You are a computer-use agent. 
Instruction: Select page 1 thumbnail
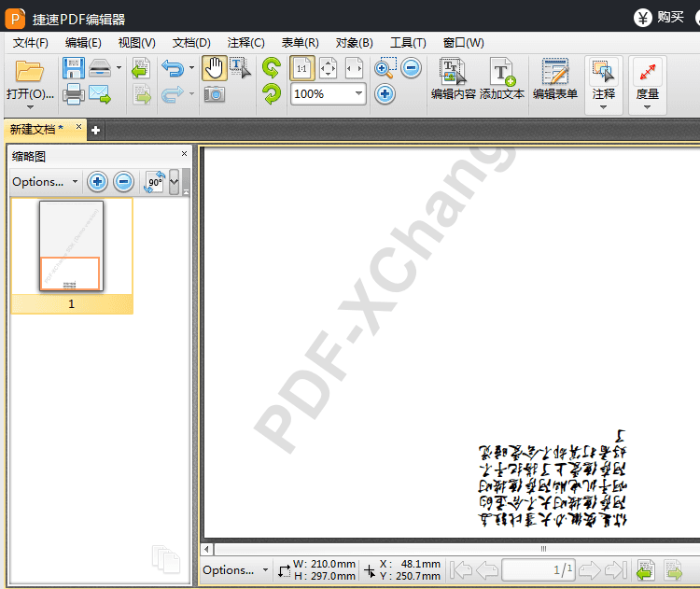point(72,246)
